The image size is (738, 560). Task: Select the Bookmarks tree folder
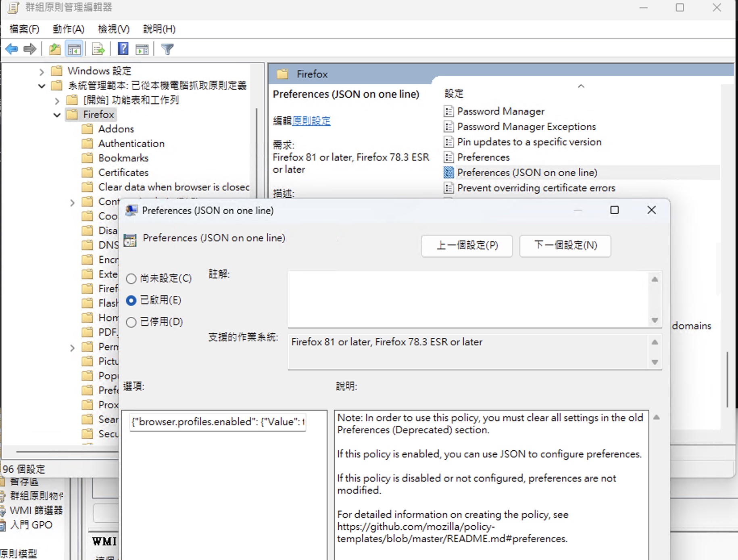(123, 158)
